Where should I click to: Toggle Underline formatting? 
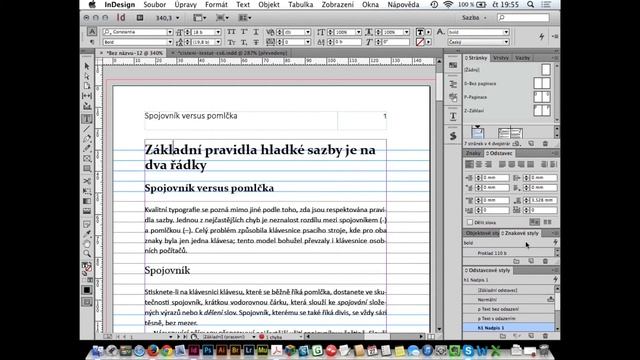click(256, 32)
